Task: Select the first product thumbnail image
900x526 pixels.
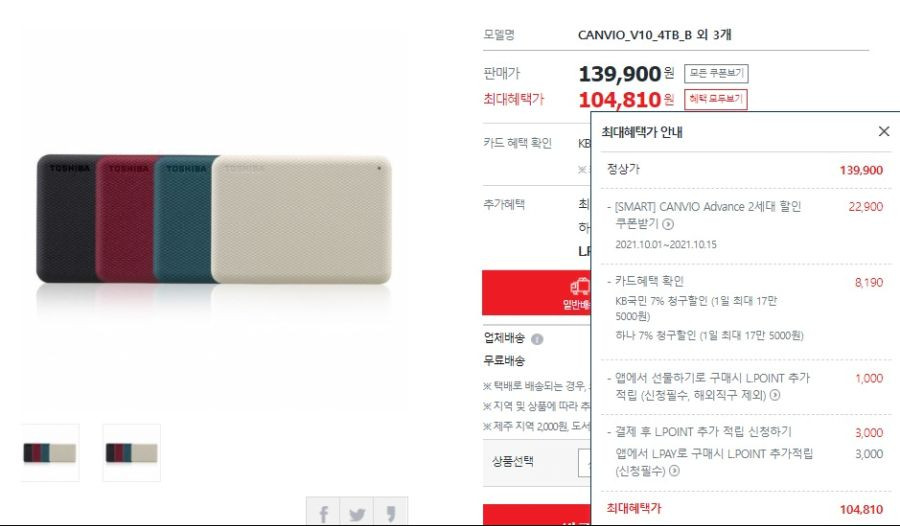Action: pyautogui.click(x=50, y=452)
